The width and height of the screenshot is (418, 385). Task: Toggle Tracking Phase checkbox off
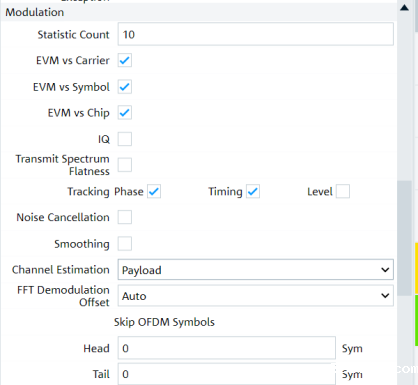[154, 191]
